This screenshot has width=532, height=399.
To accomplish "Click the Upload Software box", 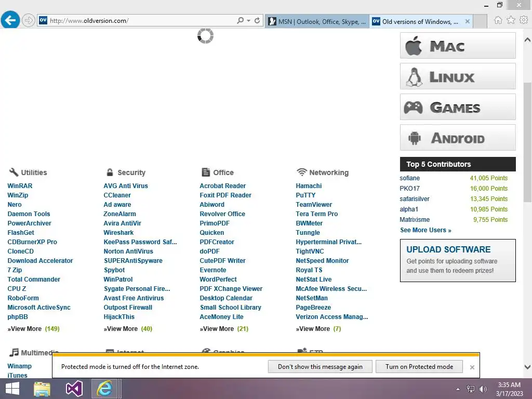I will (x=458, y=261).
